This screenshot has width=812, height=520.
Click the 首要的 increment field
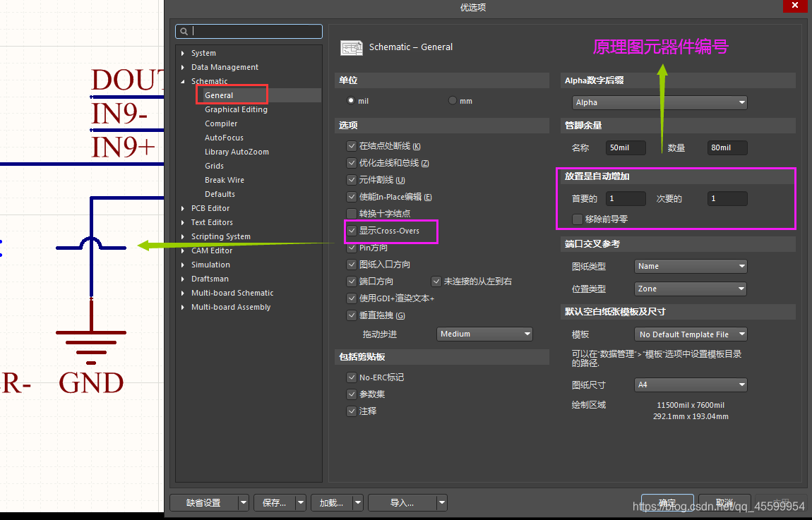coord(626,199)
